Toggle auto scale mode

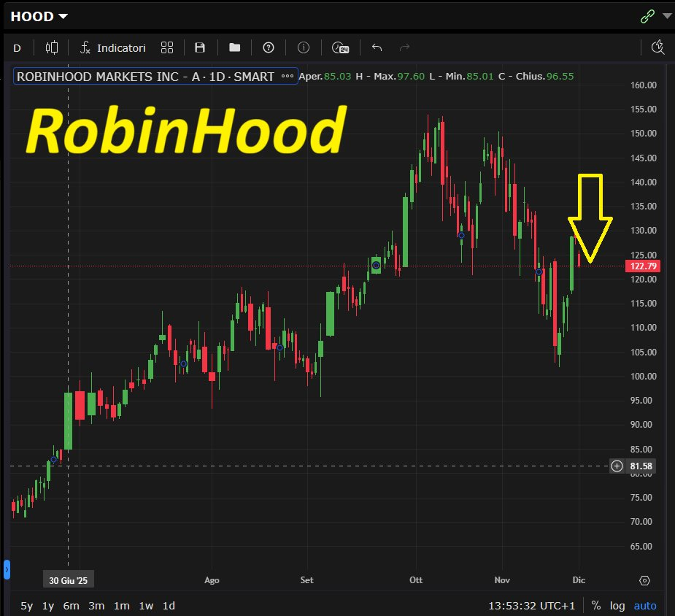[x=645, y=606]
